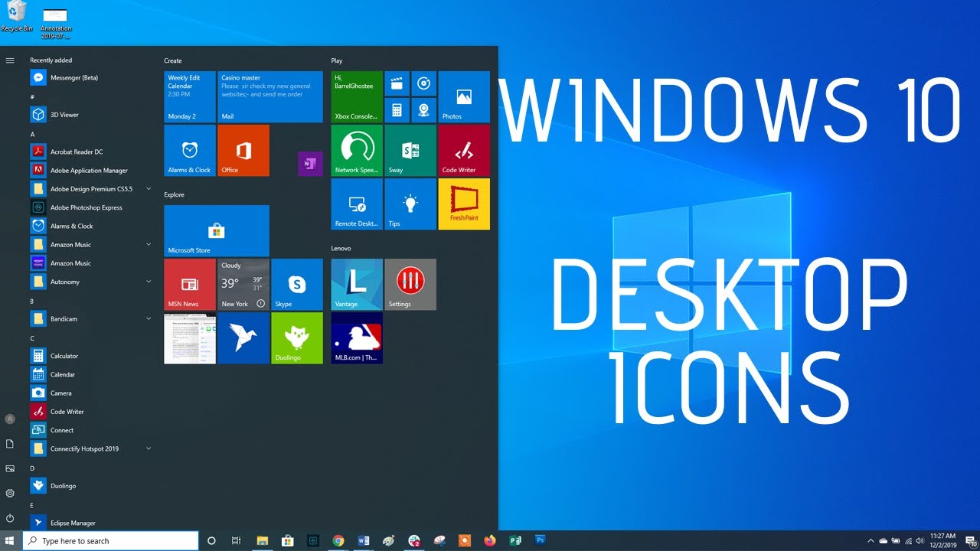Click the Start button on taskbar
The image size is (980, 551).
[x=10, y=541]
